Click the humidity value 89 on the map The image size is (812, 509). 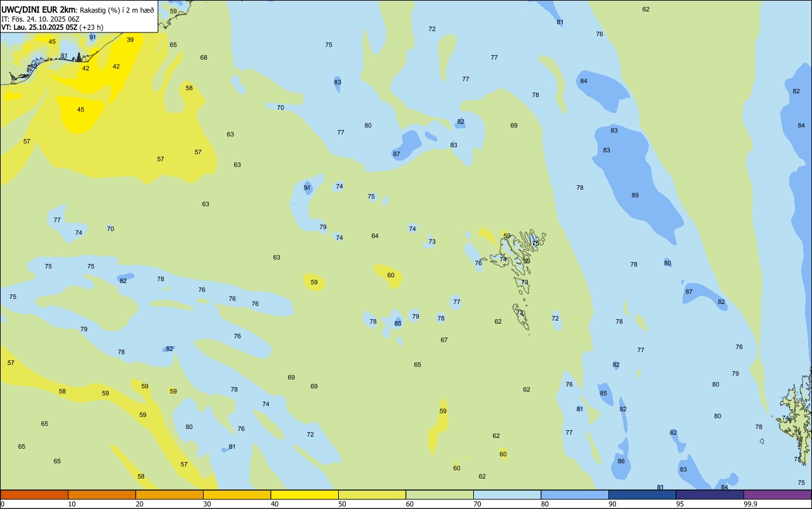pyautogui.click(x=635, y=195)
